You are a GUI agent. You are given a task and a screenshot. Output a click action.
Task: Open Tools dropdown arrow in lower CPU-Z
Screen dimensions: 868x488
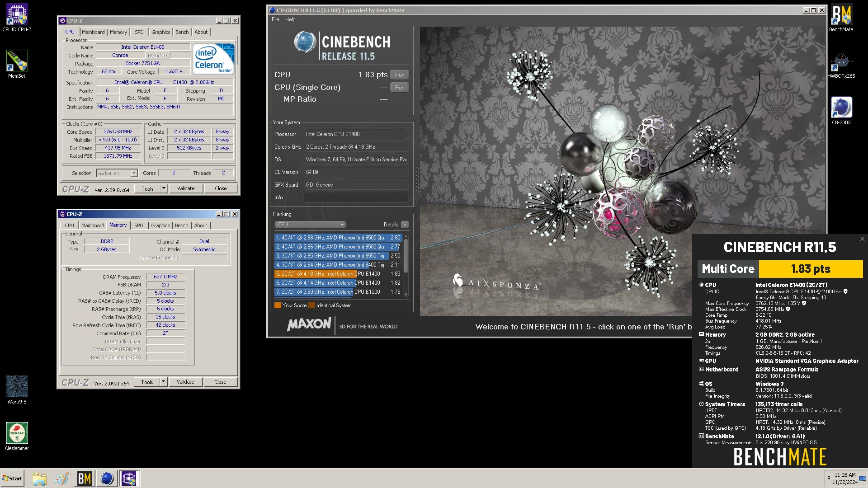click(x=163, y=382)
